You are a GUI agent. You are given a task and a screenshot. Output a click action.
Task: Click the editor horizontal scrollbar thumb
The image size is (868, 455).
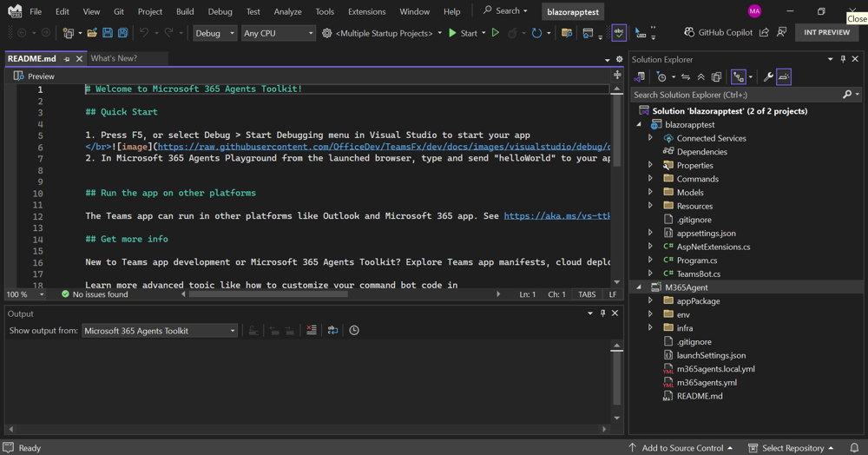pos(268,294)
